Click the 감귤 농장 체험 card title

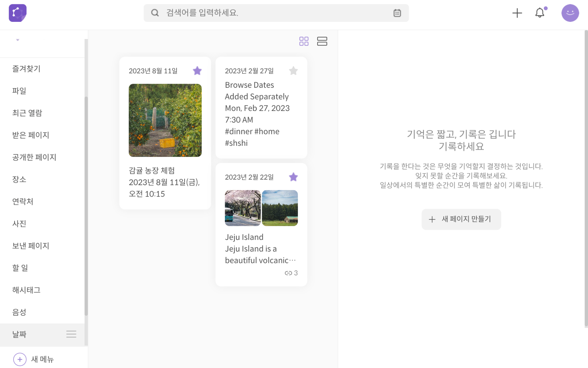point(152,170)
